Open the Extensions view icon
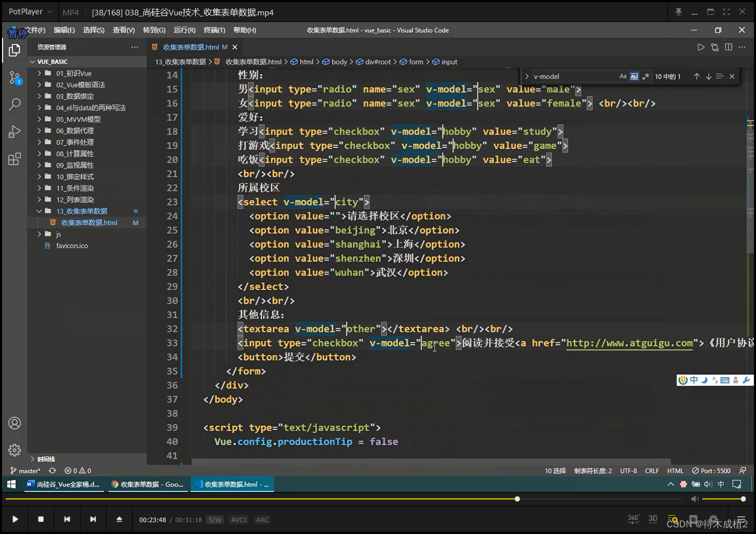This screenshot has width=756, height=534. coord(14,159)
